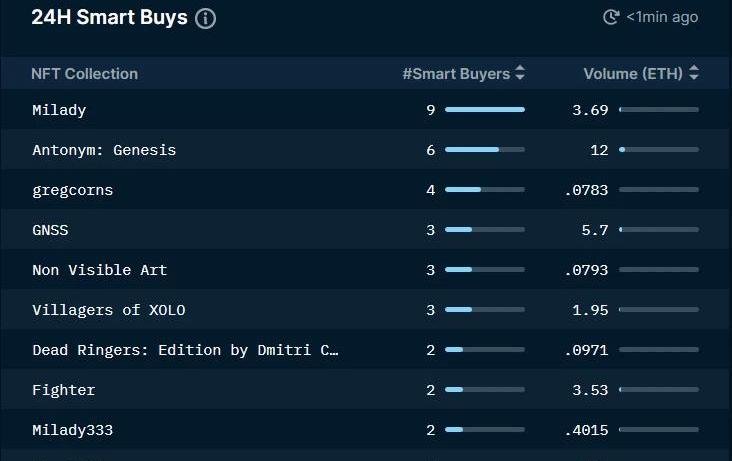Viewport: 732px width, 461px height.
Task: Open the GNSS collection entry
Action: tap(50, 230)
